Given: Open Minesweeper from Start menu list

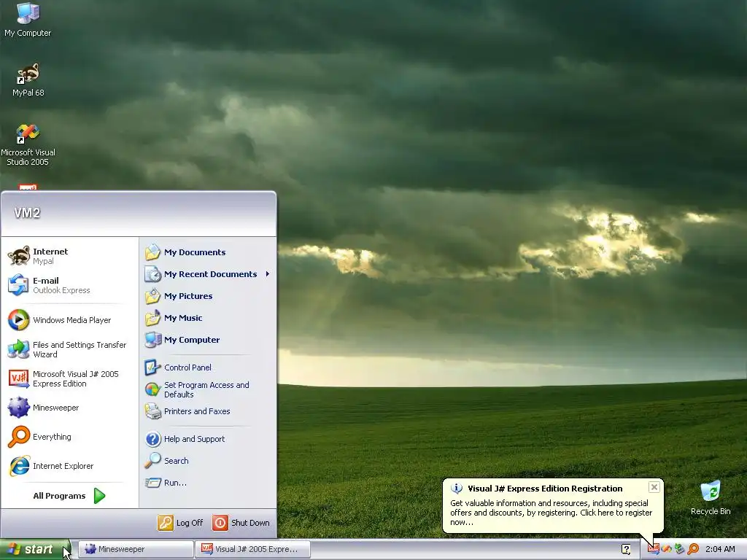Looking at the screenshot, I should pos(70,408).
